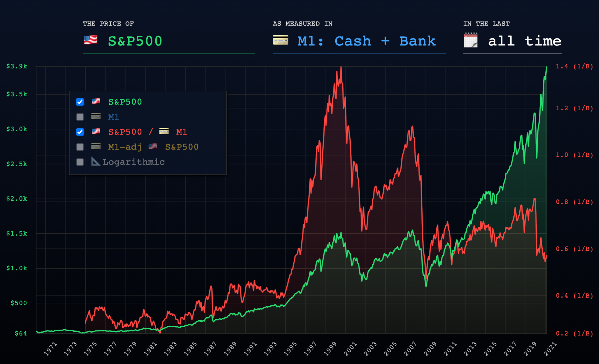The width and height of the screenshot is (599, 364).
Task: Click the calendar icon beside all time
Action: pyautogui.click(x=471, y=40)
